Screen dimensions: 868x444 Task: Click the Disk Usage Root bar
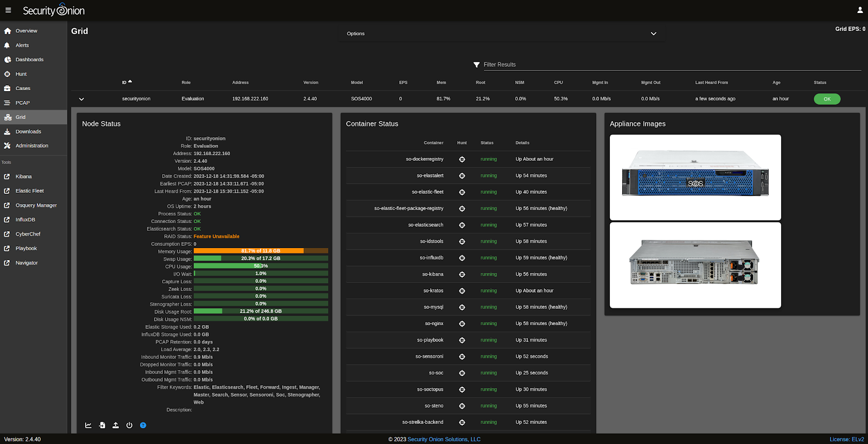[x=261, y=311]
